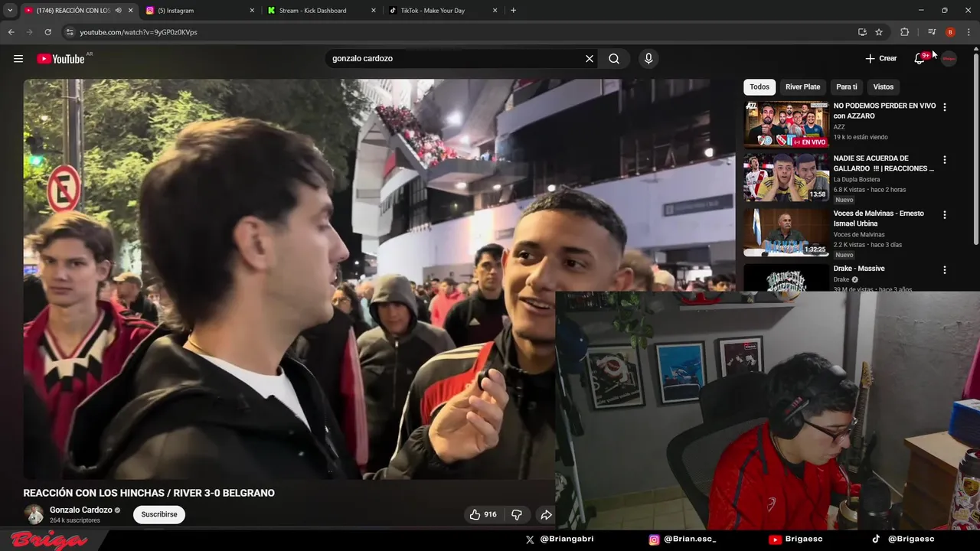Open La Dupla Bostera video thumbnail
The height and width of the screenshot is (551, 980).
(786, 178)
